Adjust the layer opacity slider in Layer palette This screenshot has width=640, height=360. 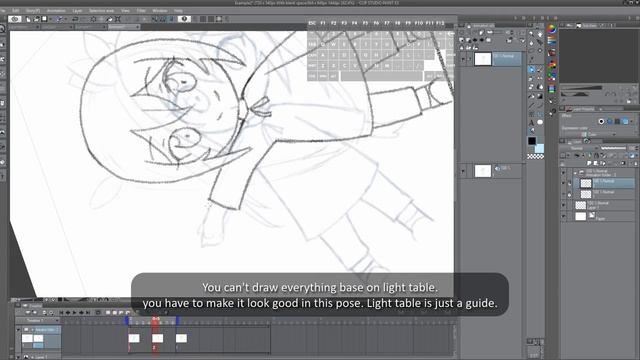click(613, 148)
